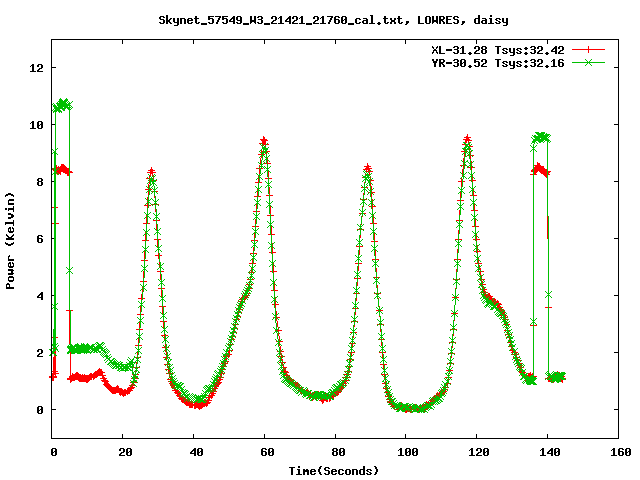640x480 pixels.
Task: Click x-axis tick label 120
Action: pyautogui.click(x=479, y=452)
